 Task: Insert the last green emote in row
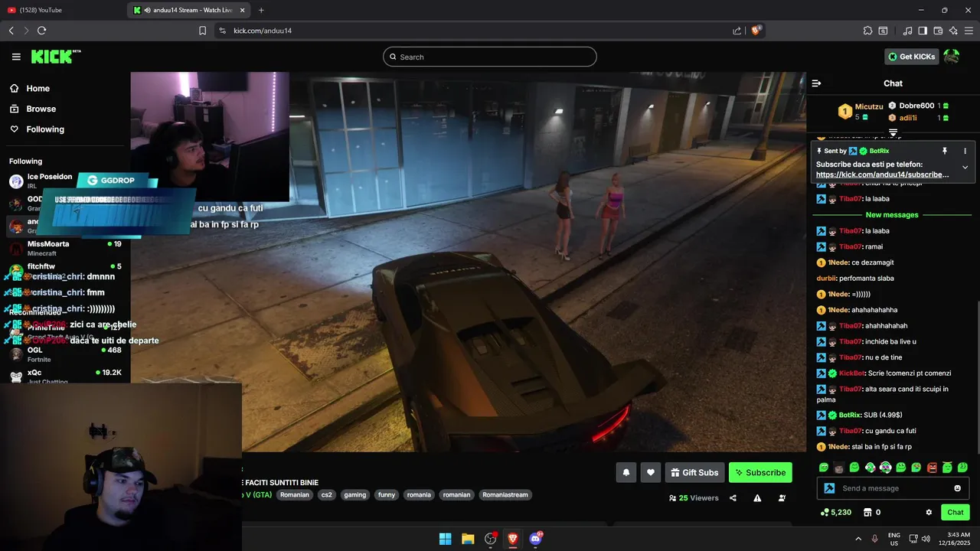click(x=962, y=468)
